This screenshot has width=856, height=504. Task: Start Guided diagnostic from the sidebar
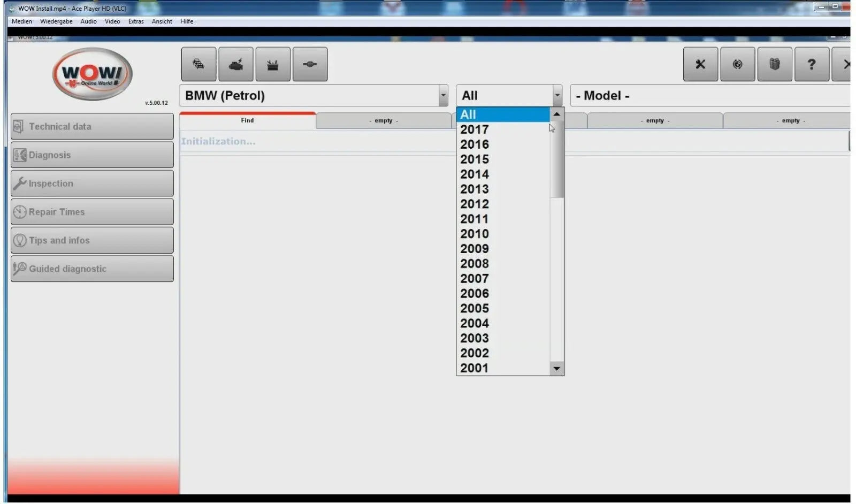(91, 269)
